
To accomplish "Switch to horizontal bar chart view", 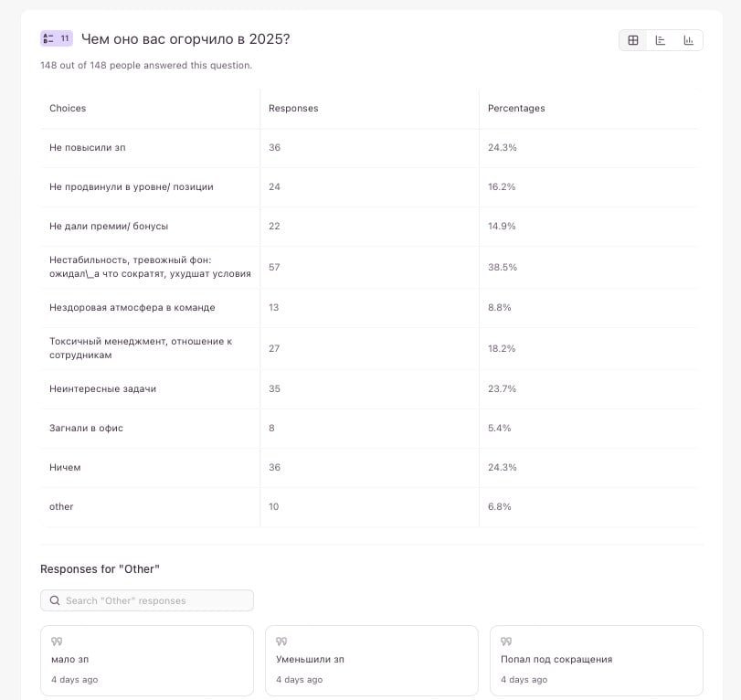I will (x=661, y=40).
